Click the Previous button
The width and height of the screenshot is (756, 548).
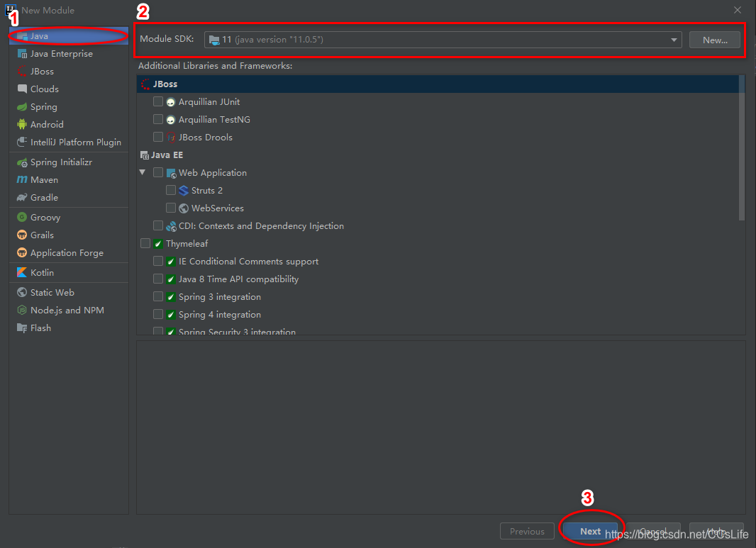pos(527,531)
